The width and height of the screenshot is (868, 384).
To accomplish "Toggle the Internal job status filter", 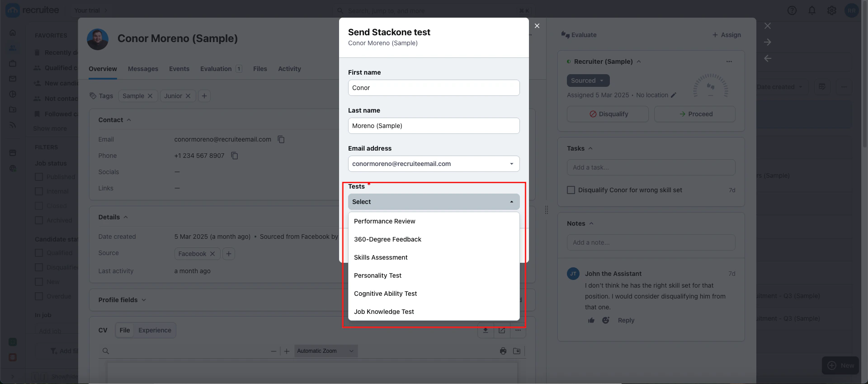I will click(39, 191).
